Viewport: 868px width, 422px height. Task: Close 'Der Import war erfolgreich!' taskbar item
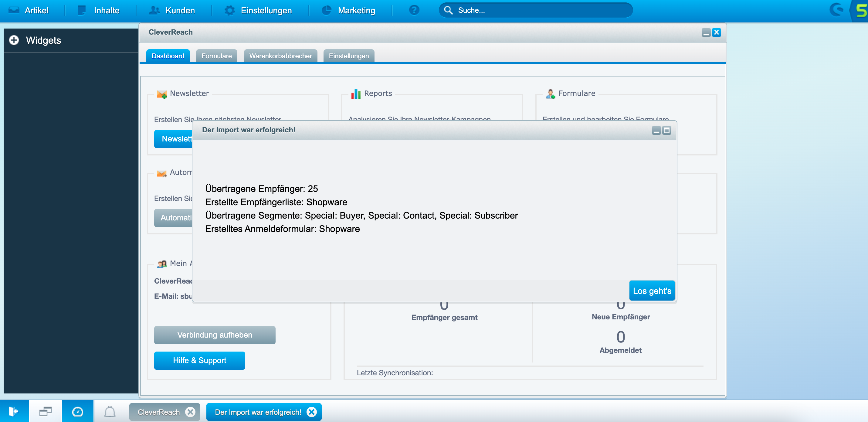312,412
